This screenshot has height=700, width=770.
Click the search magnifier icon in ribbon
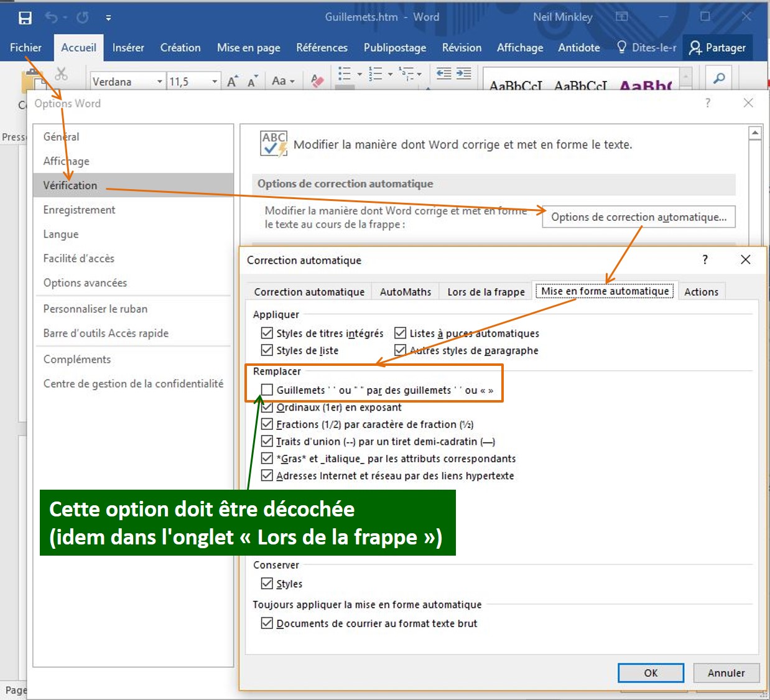[719, 78]
